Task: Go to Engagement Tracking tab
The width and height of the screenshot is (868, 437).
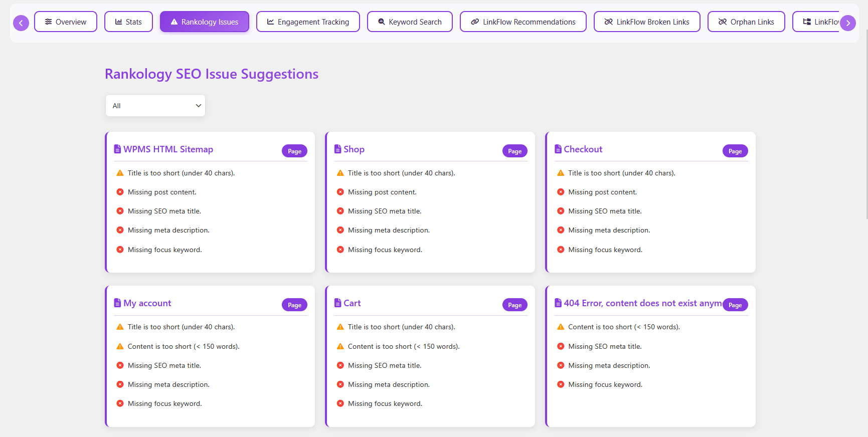Action: (308, 22)
